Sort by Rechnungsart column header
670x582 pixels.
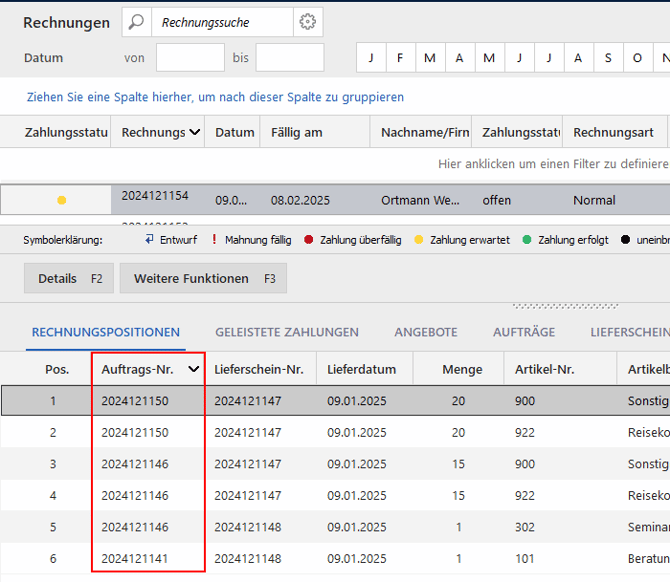coord(614,132)
